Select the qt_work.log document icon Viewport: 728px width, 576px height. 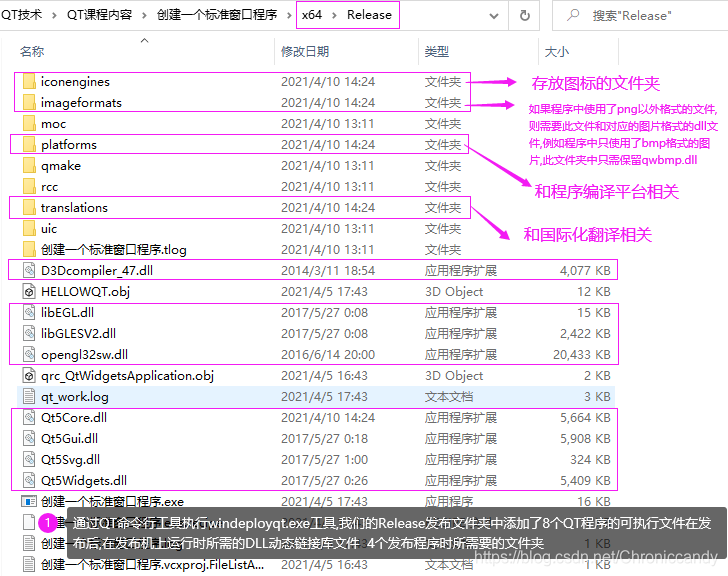coord(29,397)
